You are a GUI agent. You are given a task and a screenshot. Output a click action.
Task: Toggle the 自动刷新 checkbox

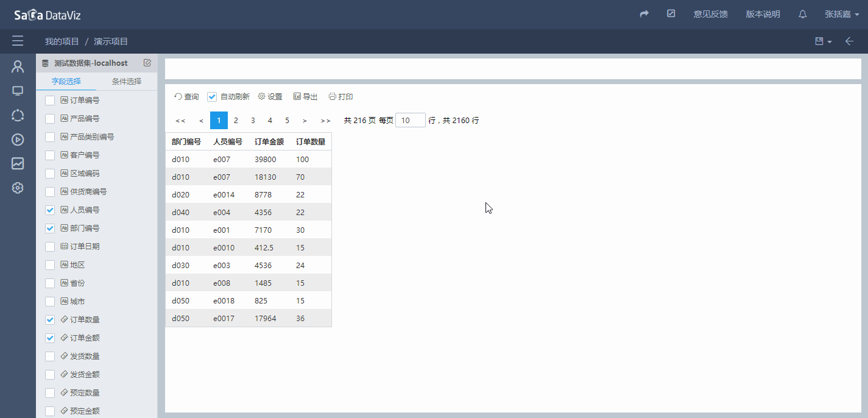[x=212, y=97]
